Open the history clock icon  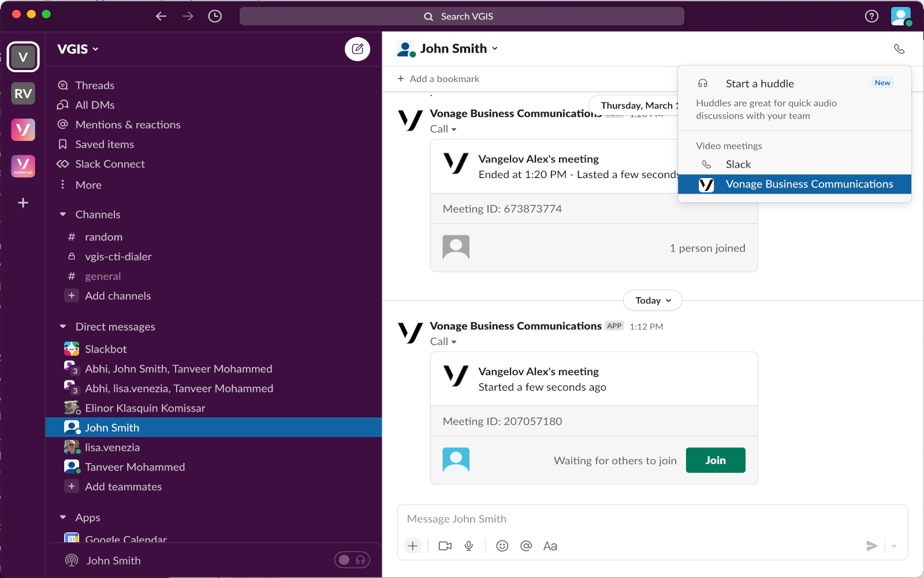[215, 16]
